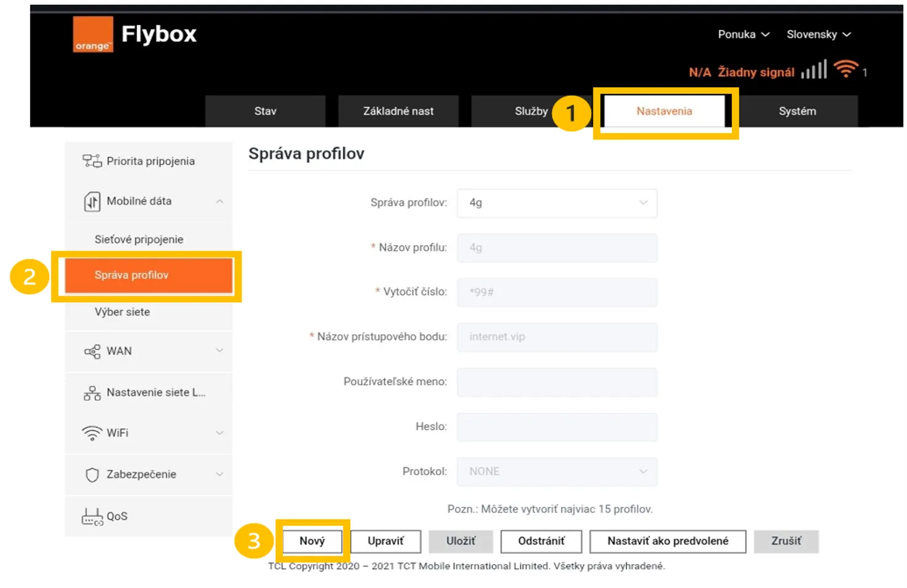This screenshot has height=588, width=907.
Task: Click the Flybox title text
Action: [159, 34]
